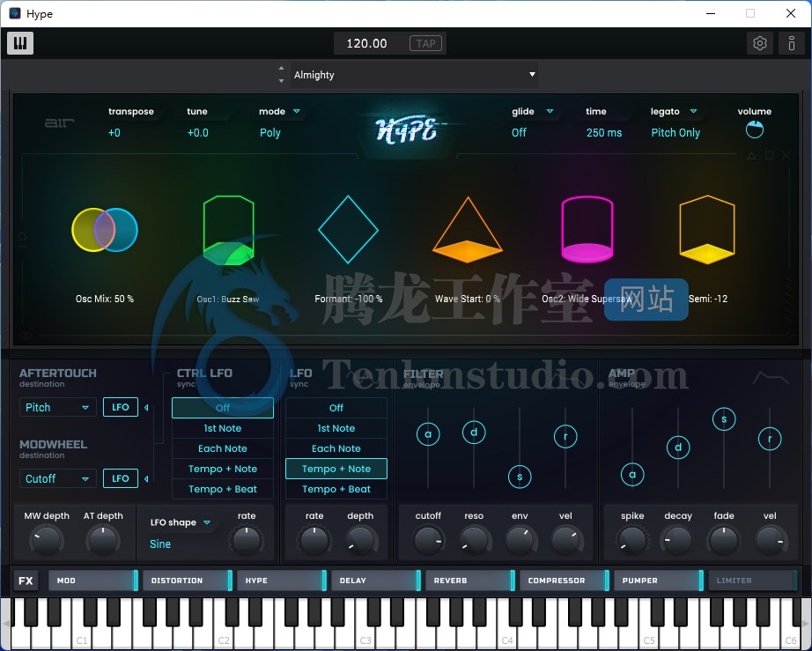Open Modwheel destination Cutoff dropdown

[x=57, y=478]
